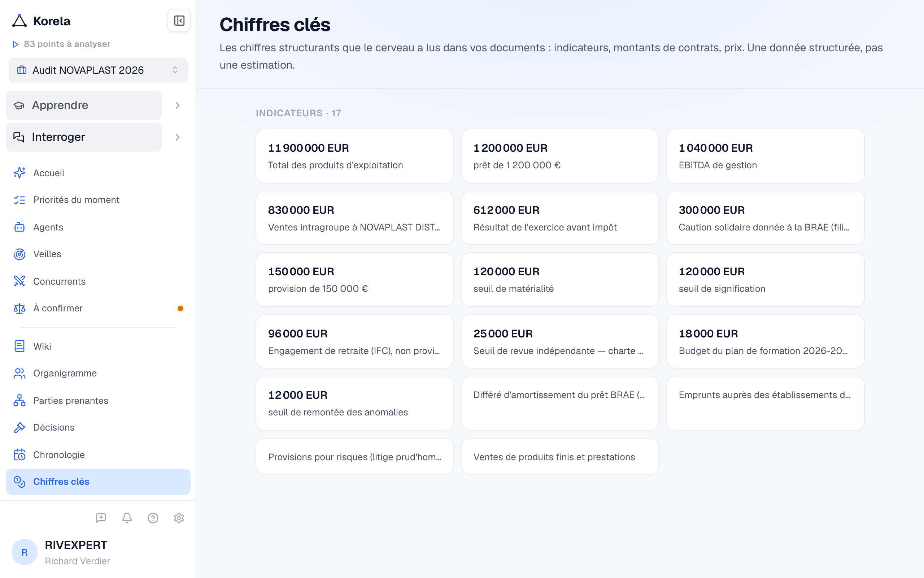The height and width of the screenshot is (578, 924).
Task: Open notifications bell icon
Action: pos(127,518)
